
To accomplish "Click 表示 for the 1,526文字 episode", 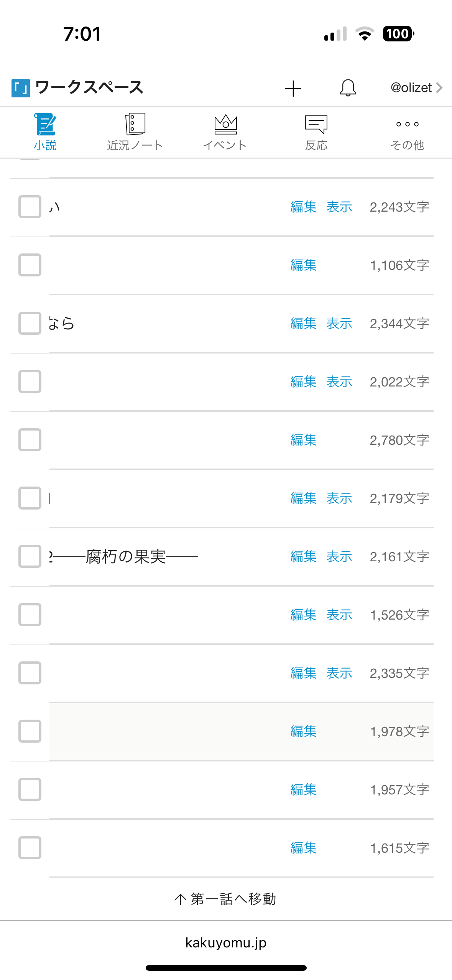I will [339, 615].
